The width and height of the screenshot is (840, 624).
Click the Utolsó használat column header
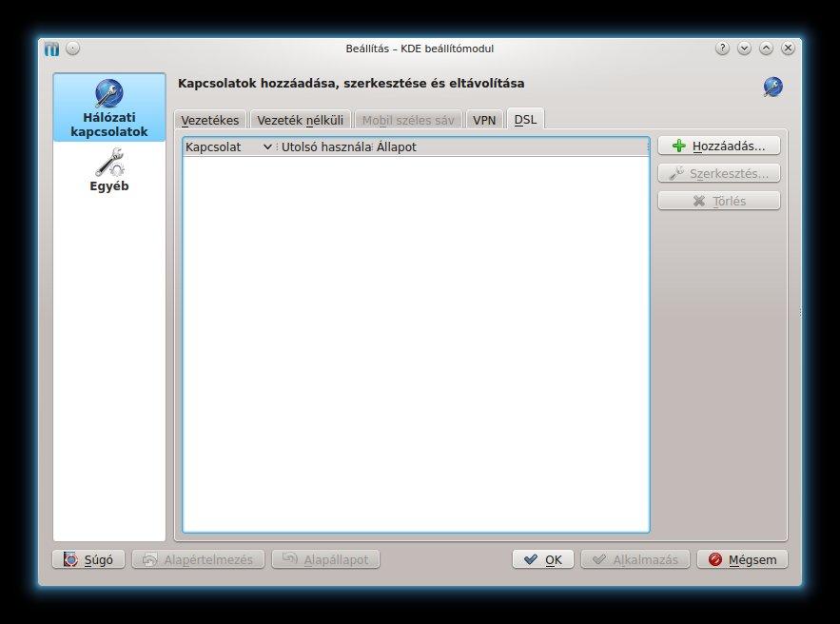point(325,146)
